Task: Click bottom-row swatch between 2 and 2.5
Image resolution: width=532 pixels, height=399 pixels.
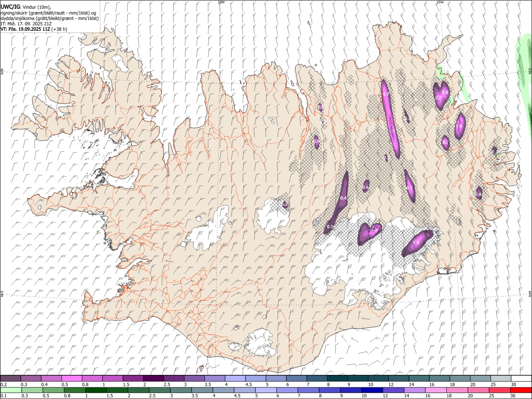Action: pyautogui.click(x=138, y=390)
